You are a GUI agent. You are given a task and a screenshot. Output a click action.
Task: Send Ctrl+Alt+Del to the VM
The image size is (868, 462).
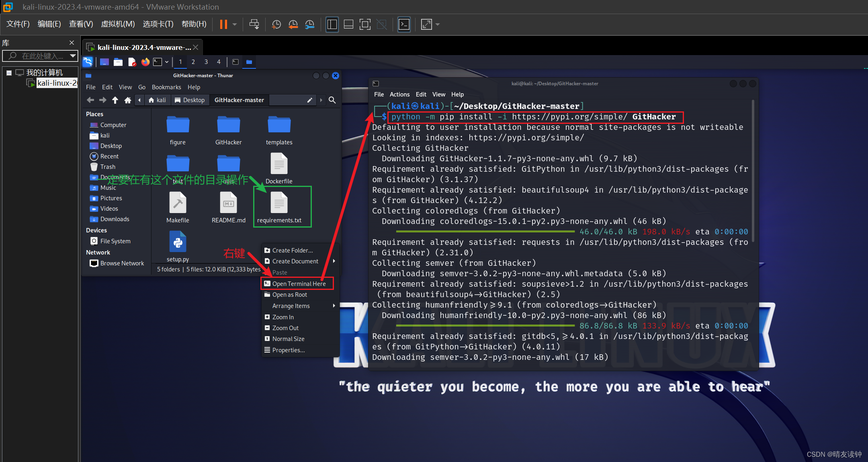point(254,25)
